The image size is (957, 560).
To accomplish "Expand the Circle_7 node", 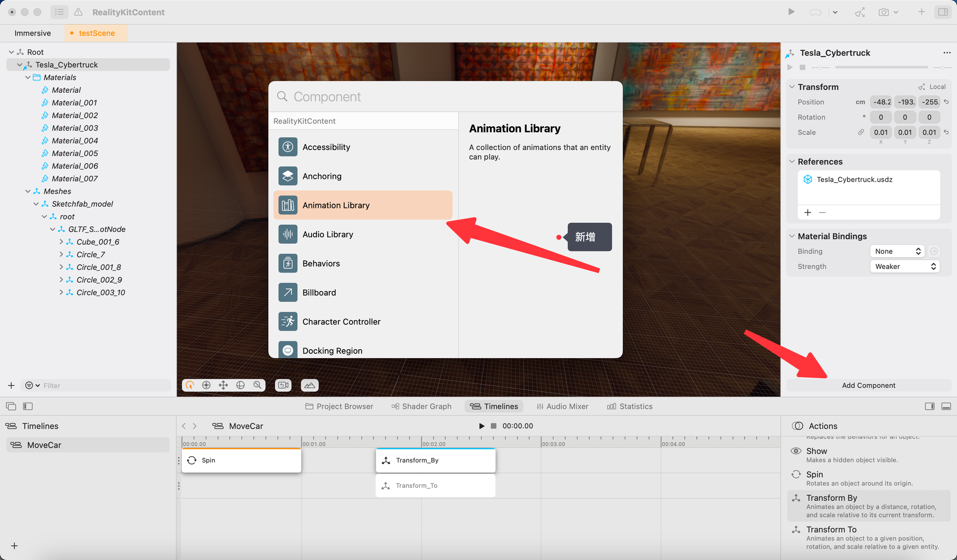I will [61, 254].
